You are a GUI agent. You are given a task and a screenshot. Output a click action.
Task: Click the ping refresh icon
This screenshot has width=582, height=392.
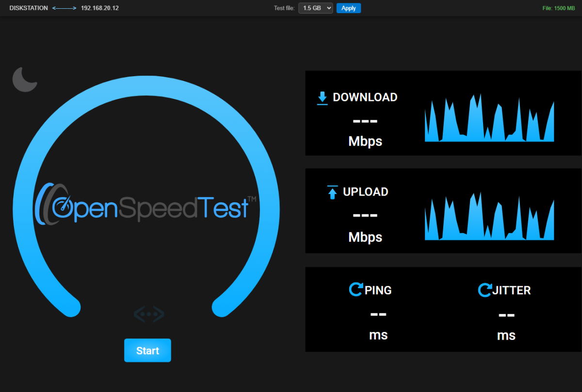[x=356, y=290]
